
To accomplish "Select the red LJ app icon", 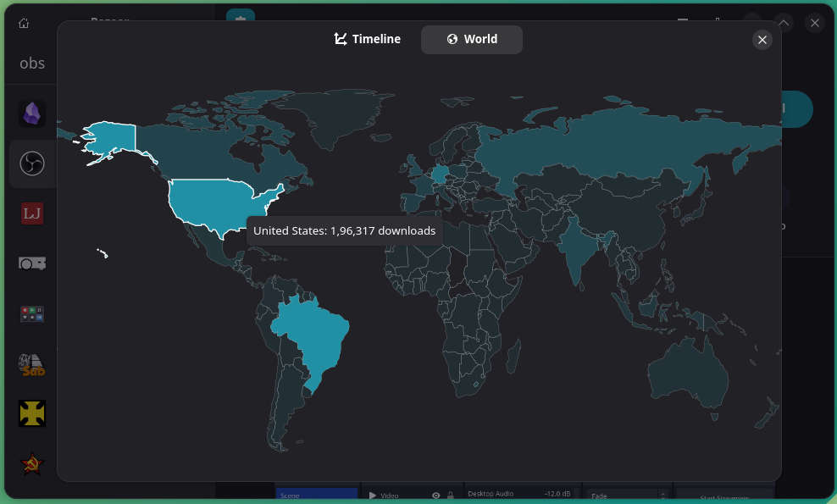I will (x=31, y=213).
